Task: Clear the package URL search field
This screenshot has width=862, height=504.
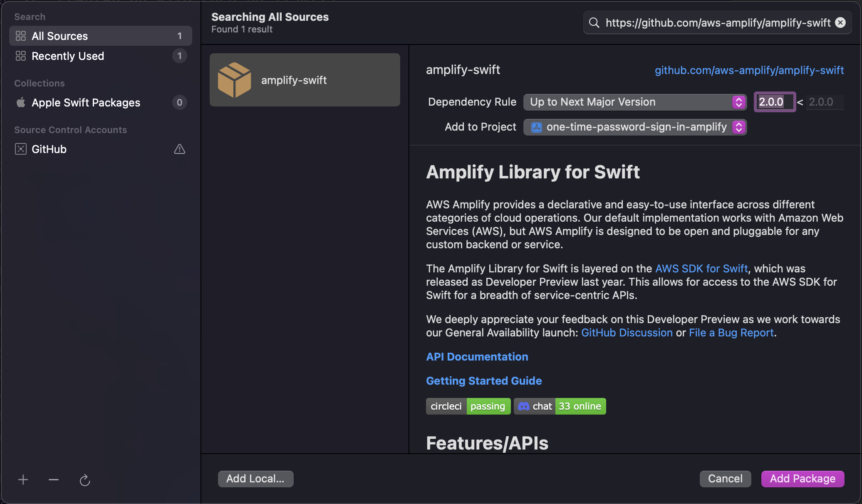Action: 840,22
